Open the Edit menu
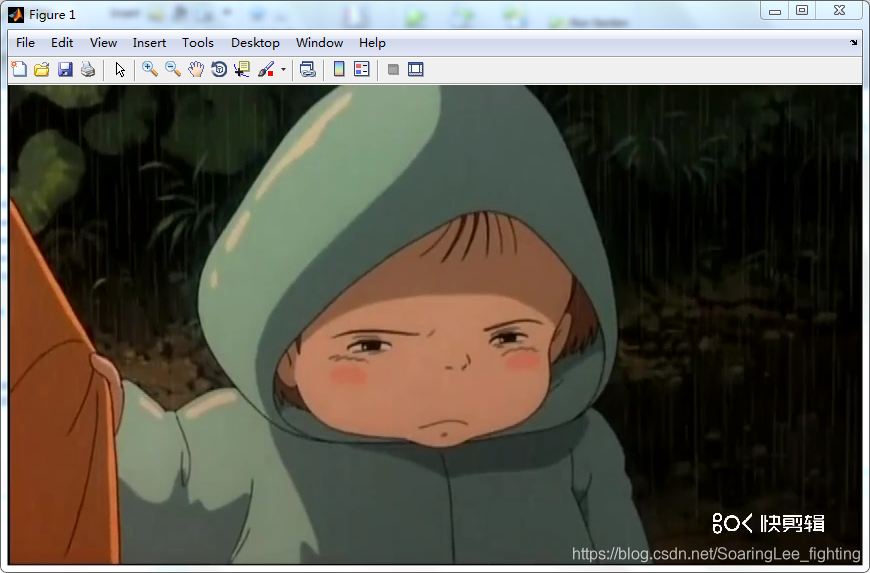The height and width of the screenshot is (573, 870). tap(62, 43)
